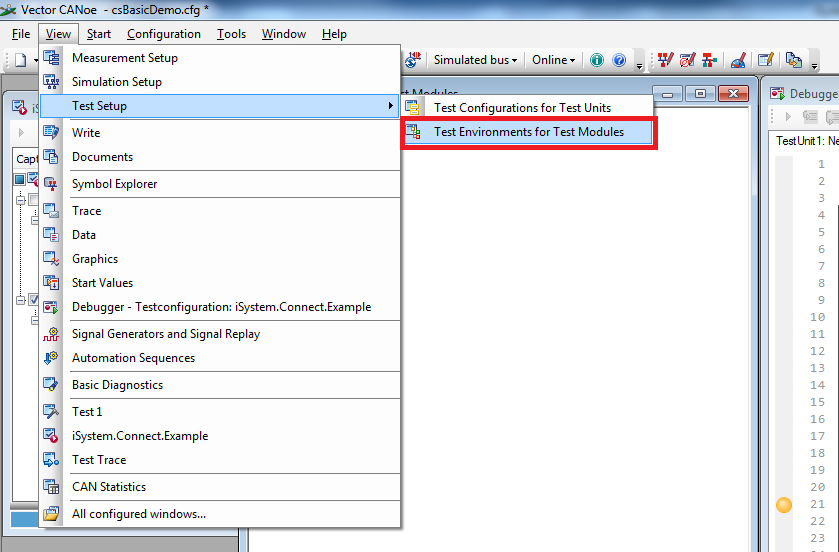Click line number 15 in Debugger
Image resolution: width=839 pixels, height=552 pixels.
(x=817, y=402)
